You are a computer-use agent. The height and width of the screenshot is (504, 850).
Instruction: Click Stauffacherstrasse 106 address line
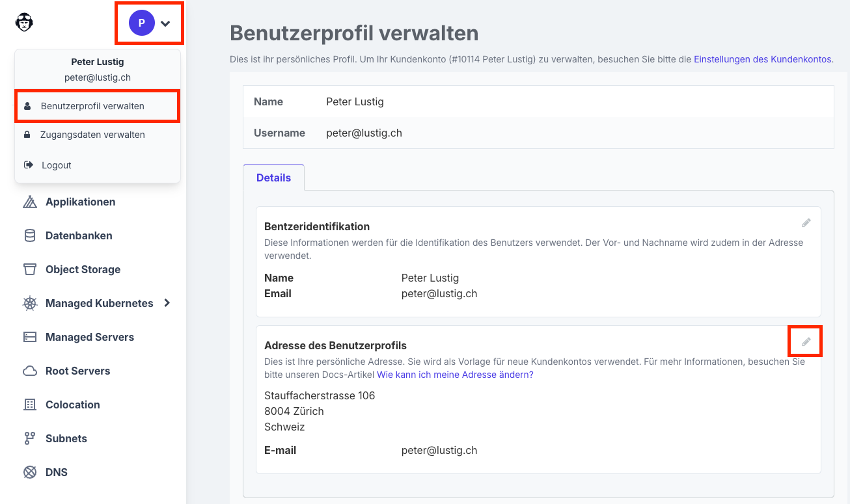(320, 396)
